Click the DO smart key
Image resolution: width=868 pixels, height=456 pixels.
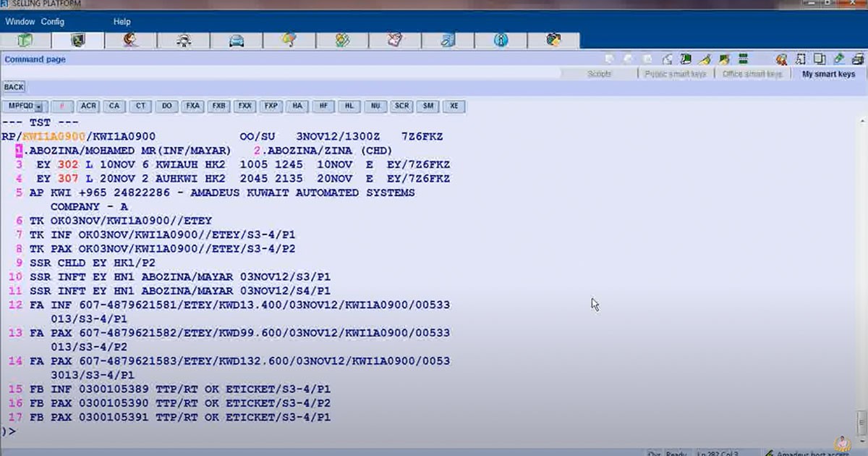(166, 106)
